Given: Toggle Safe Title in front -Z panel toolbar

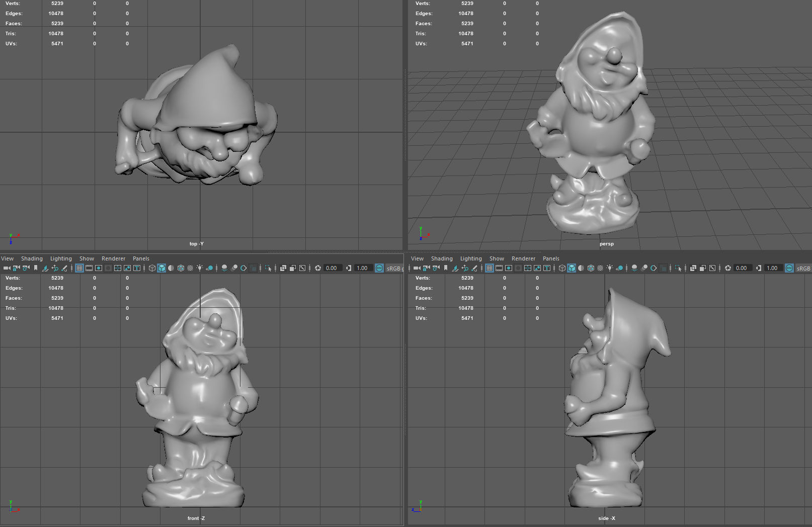Looking at the screenshot, I should point(137,268).
